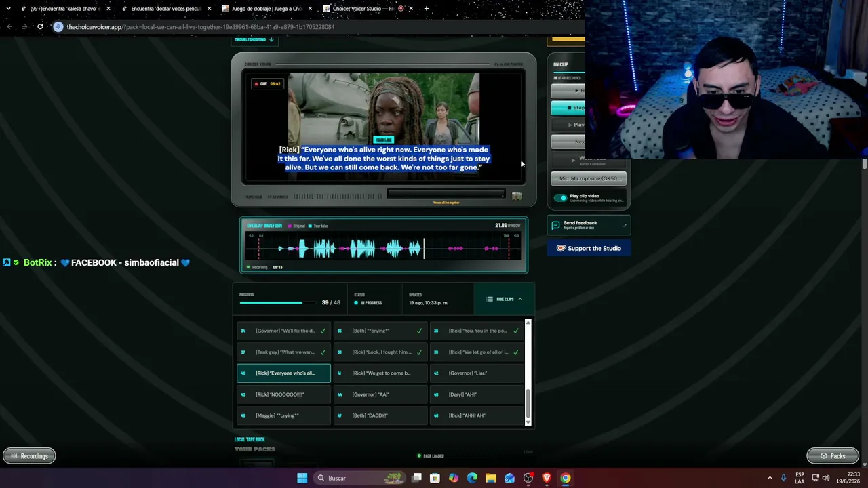Expand the Troubleshooting section
868x488 pixels.
pyautogui.click(x=254, y=40)
